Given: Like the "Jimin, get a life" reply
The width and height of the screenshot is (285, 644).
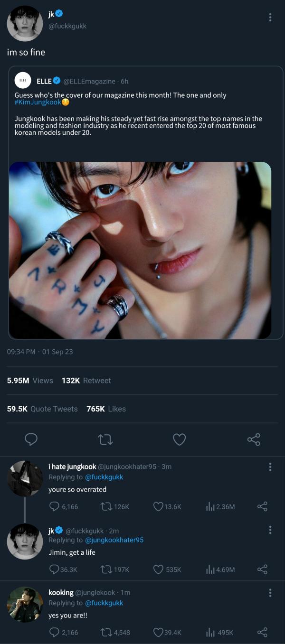Looking at the screenshot, I should 158,569.
